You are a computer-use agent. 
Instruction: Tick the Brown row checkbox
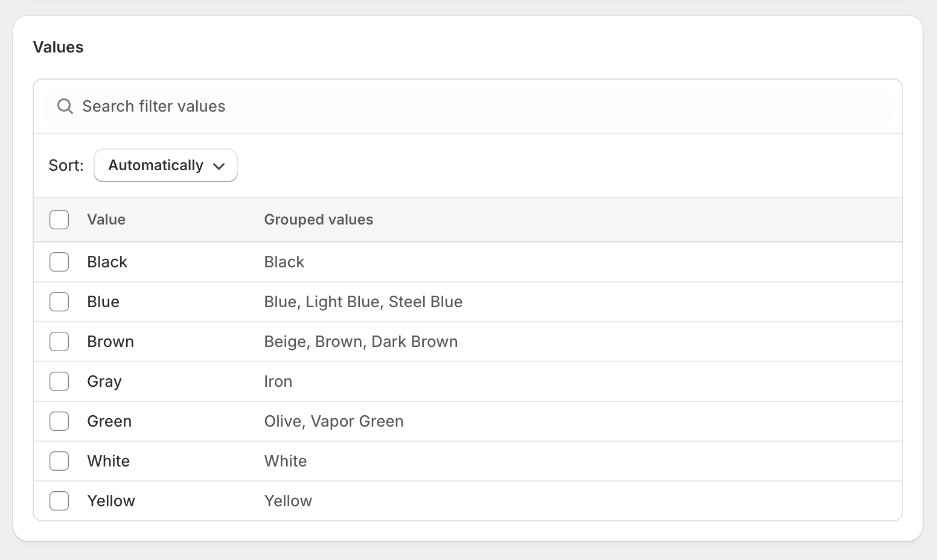tap(59, 342)
